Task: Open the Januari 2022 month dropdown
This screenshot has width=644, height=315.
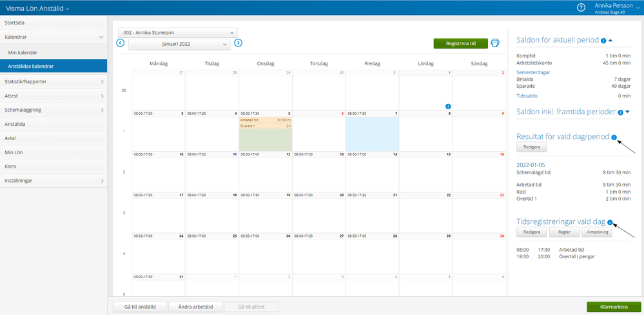Action: [179, 44]
